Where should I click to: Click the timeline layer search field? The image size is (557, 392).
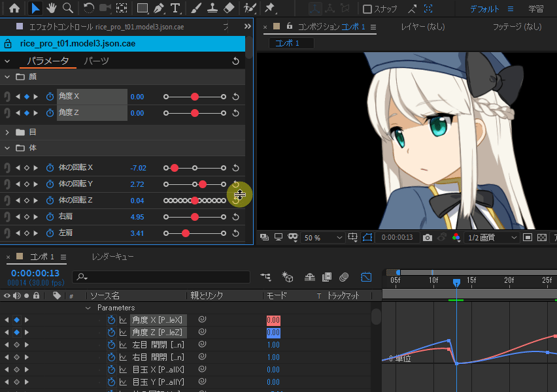tap(163, 278)
